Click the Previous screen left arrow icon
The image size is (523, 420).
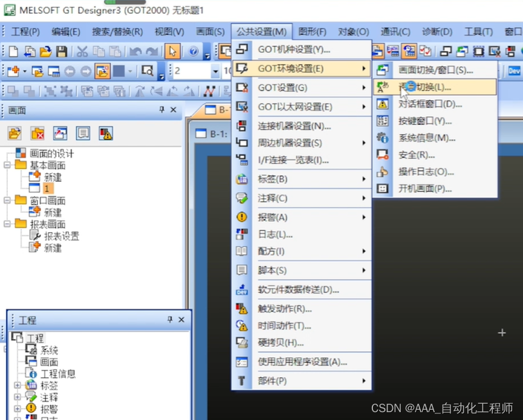pos(70,71)
